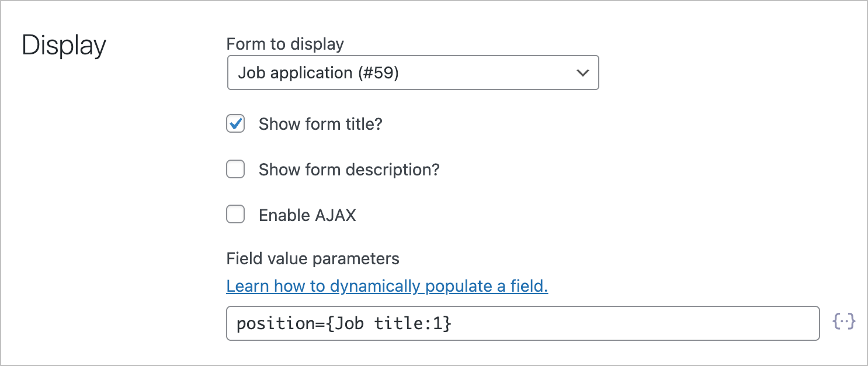Click the Field value parameters label
Viewport: 868px width, 366px height.
(x=313, y=258)
